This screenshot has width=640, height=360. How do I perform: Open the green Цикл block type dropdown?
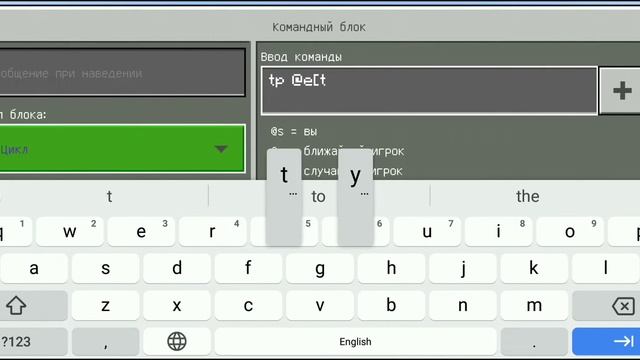click(x=122, y=149)
